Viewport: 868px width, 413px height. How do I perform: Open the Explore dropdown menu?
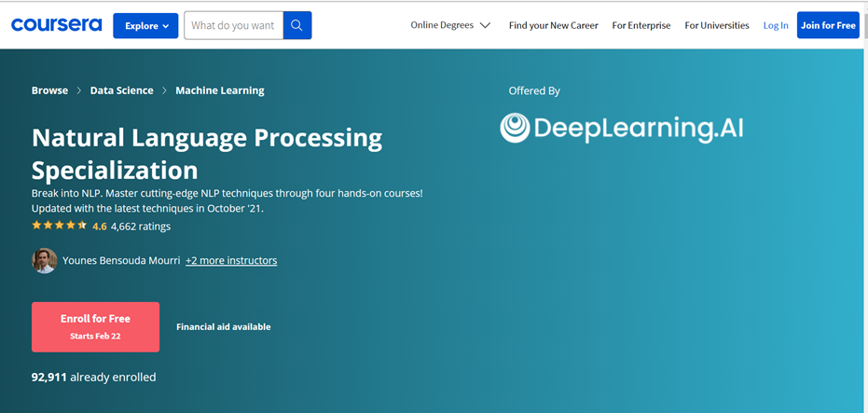pos(145,25)
